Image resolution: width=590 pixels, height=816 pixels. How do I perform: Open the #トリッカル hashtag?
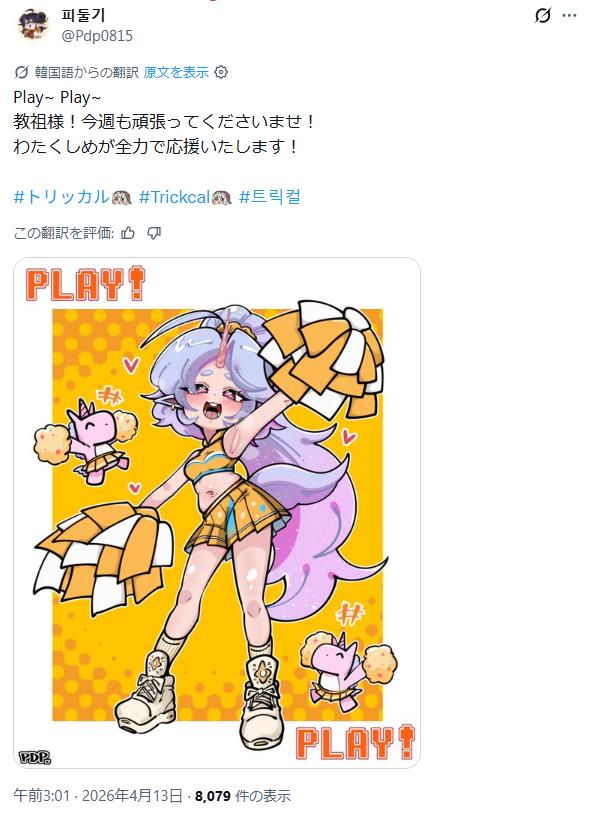click(61, 197)
